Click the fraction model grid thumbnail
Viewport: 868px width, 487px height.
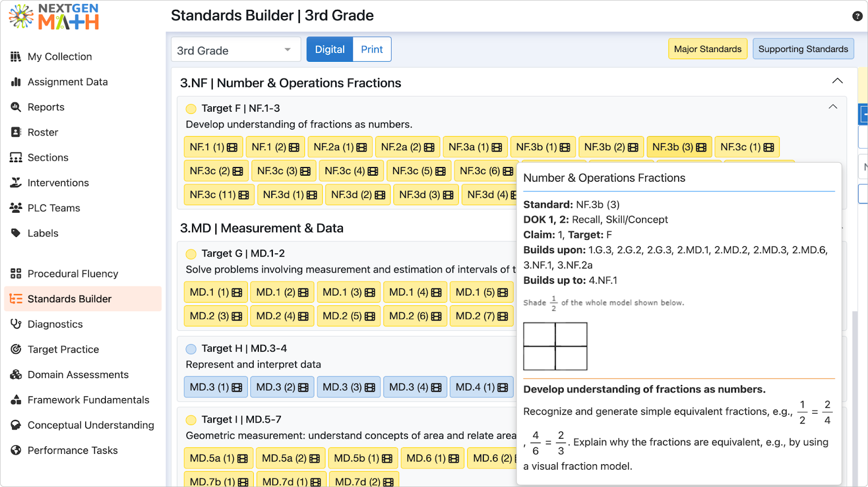click(555, 346)
